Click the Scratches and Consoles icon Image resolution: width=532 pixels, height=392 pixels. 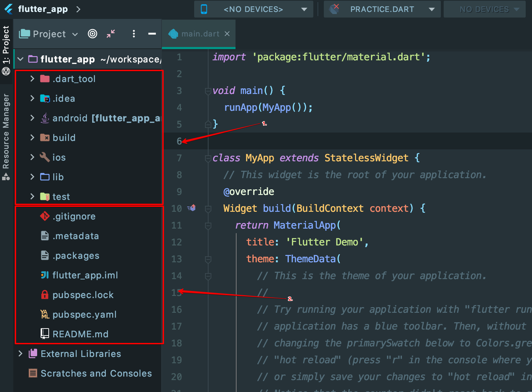[x=33, y=373]
